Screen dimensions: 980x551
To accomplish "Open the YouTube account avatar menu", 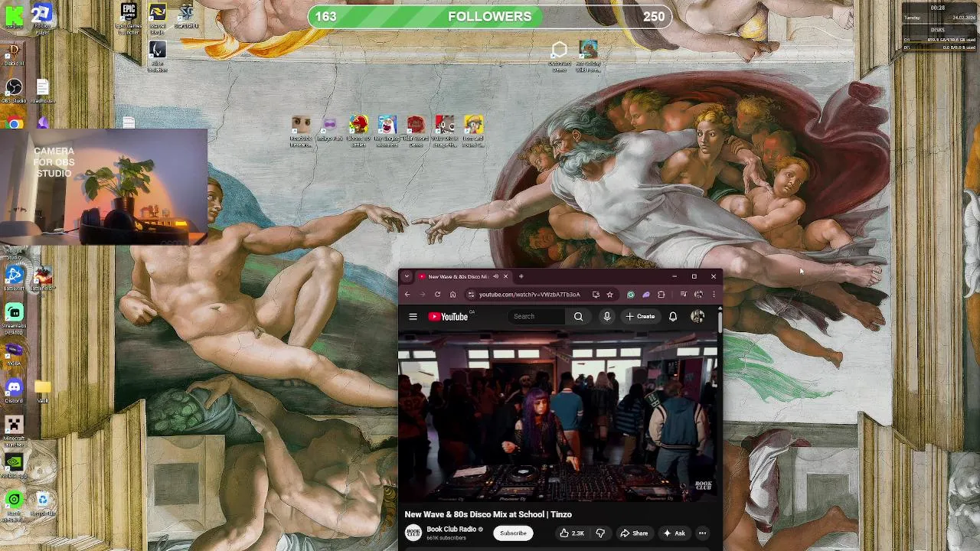I will click(x=697, y=316).
